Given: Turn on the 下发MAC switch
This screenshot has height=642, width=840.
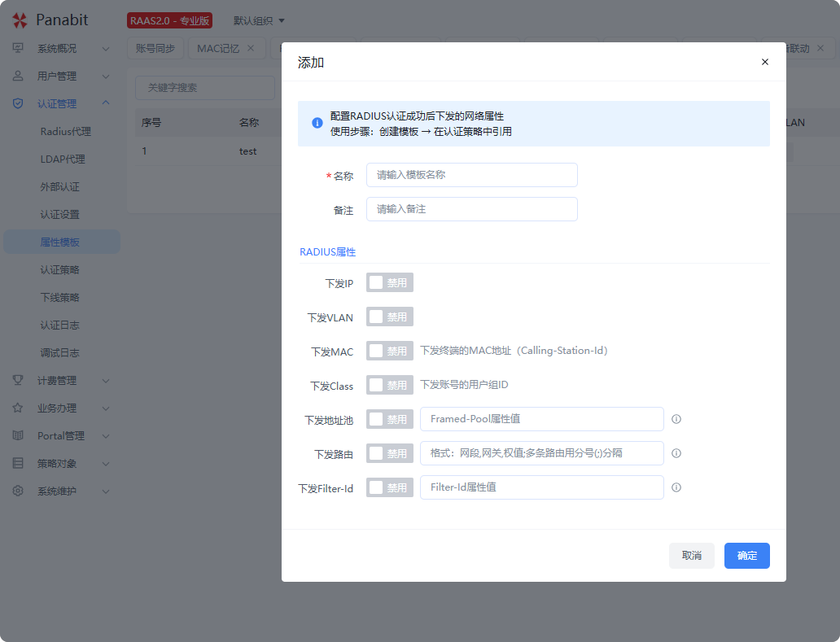Looking at the screenshot, I should 389,352.
